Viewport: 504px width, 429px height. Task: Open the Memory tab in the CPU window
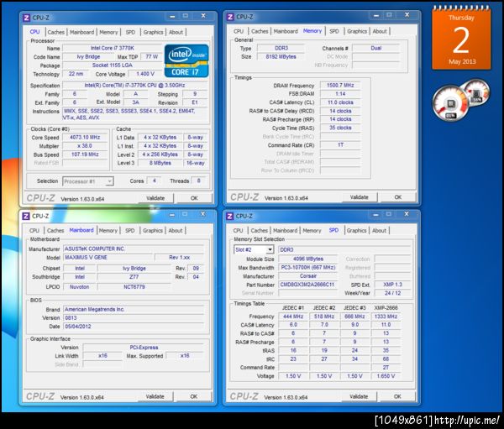(108, 32)
